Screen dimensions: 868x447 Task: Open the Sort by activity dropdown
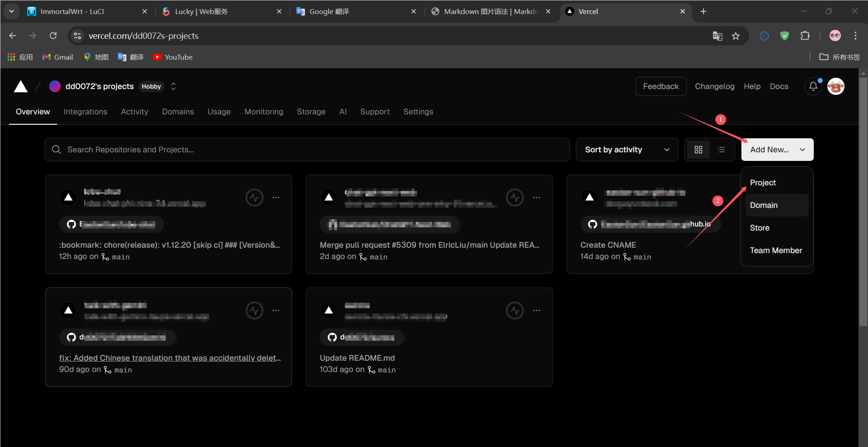[x=627, y=150]
